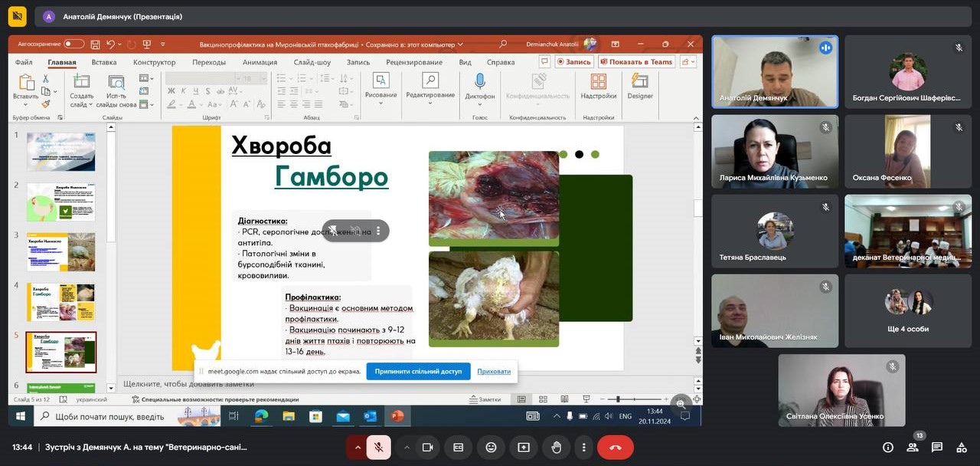Show hidden icons in the Windows system tray
The height and width of the screenshot is (466, 980).
[x=557, y=416]
